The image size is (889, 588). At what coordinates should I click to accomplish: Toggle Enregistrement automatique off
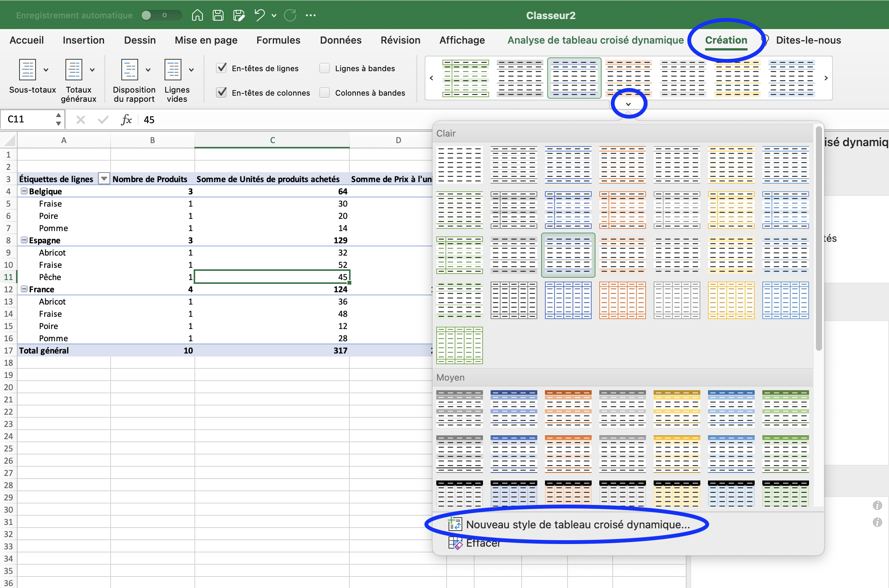(161, 15)
